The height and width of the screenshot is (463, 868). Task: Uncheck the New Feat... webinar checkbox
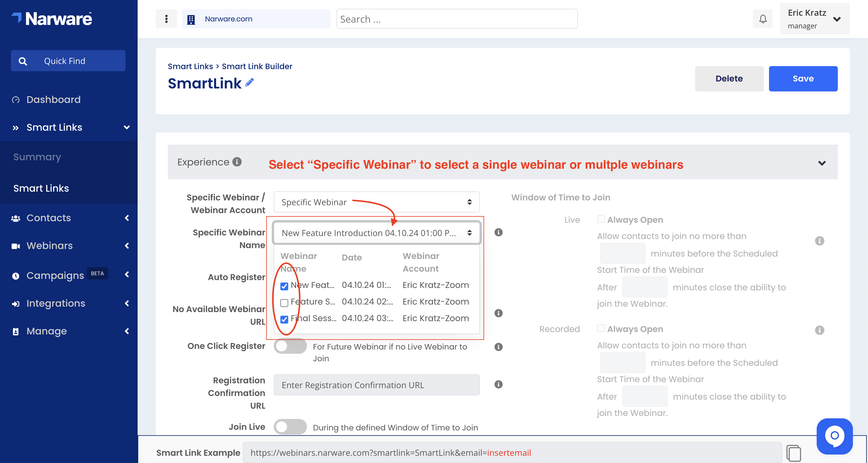click(284, 286)
